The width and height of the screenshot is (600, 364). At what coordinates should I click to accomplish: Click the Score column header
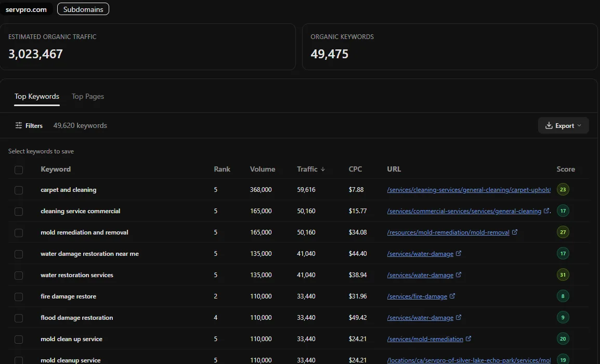tap(566, 169)
